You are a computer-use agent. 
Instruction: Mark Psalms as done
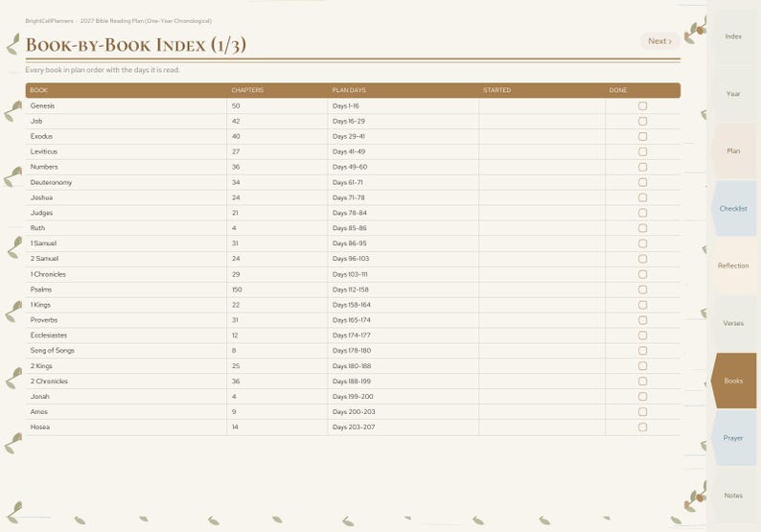642,289
